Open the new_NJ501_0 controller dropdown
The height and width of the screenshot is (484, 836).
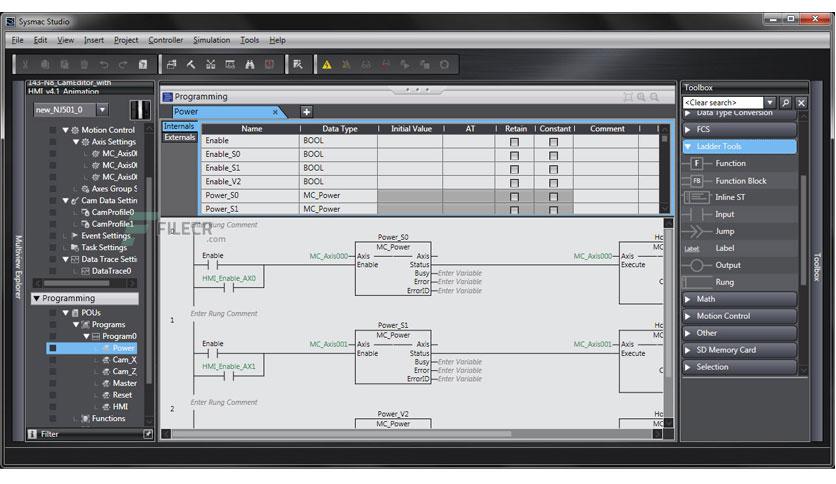pos(102,110)
